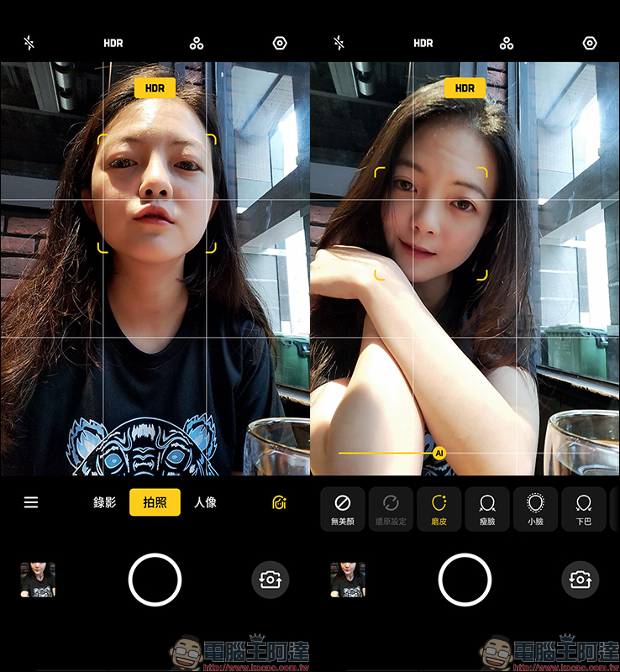Toggle flash icon on left camera screen
Screen dimensions: 620x672
(x=29, y=43)
